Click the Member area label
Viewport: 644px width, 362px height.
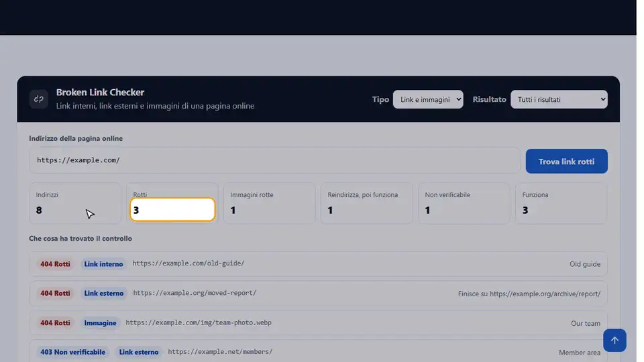pos(580,353)
